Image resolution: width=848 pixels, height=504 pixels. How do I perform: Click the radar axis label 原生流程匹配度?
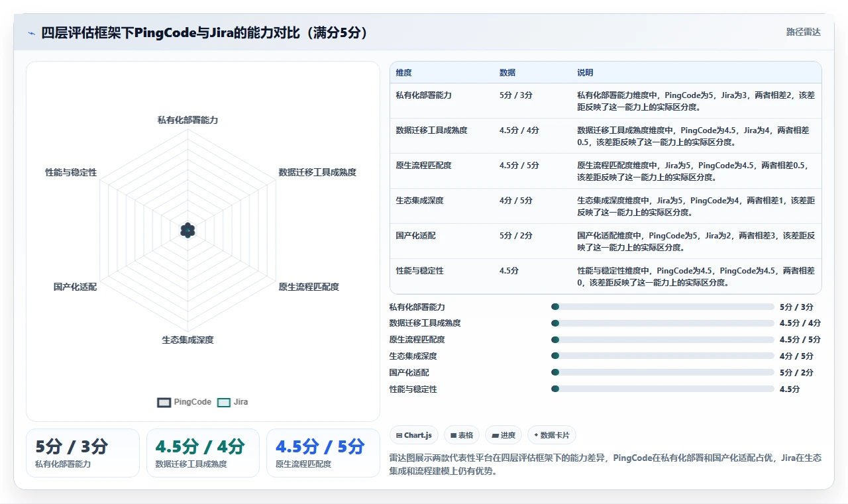309,287
